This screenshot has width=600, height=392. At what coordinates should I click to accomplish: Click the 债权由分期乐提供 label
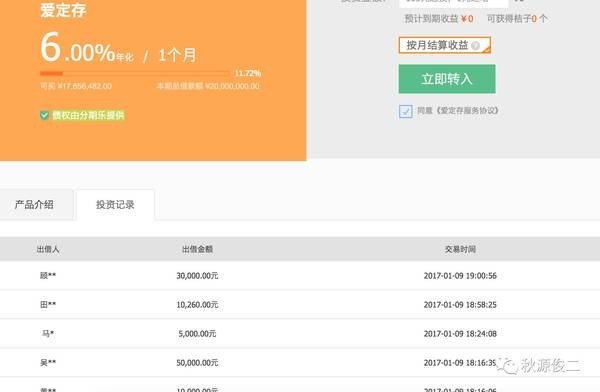88,115
